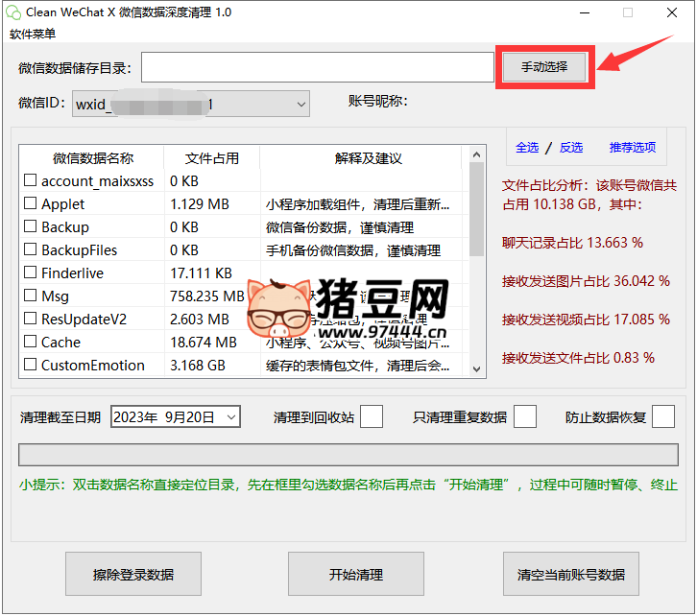Click the 小程序加载组件 description cell
Viewport: 697px width, 616px height.
tap(358, 204)
